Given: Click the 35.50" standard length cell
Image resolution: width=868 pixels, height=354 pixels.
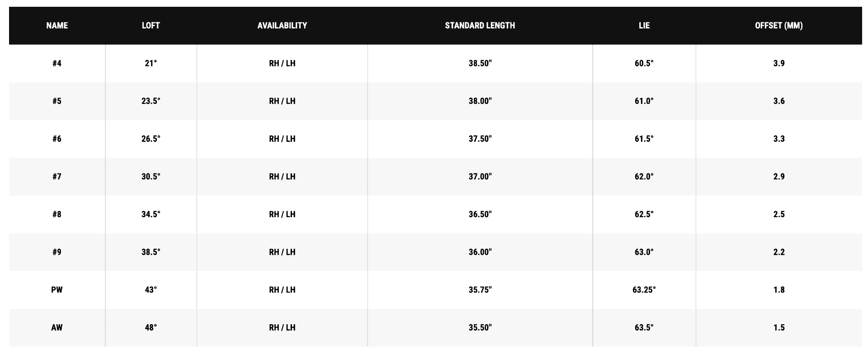Looking at the screenshot, I should click(480, 328).
